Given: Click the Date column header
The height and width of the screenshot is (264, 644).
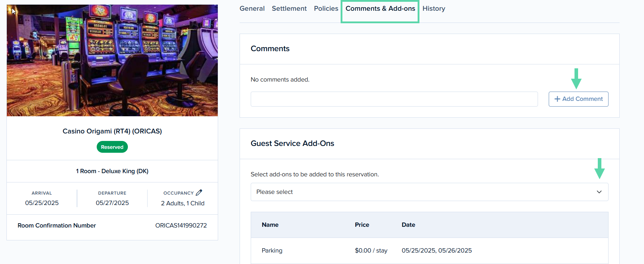Looking at the screenshot, I should (408, 225).
